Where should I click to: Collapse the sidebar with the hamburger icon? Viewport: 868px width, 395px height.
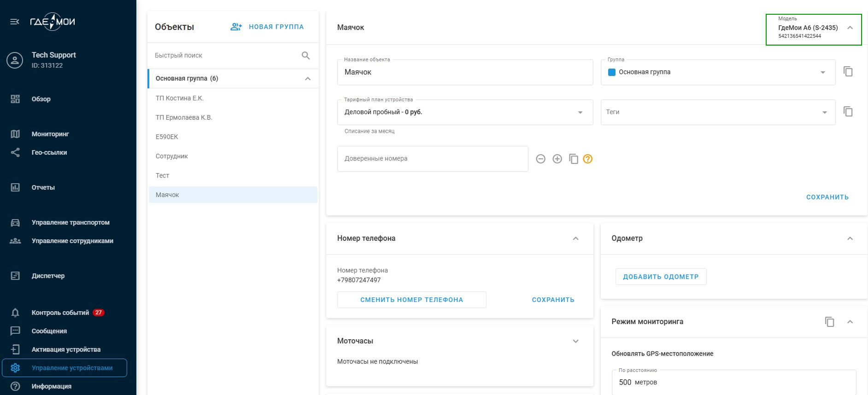(15, 22)
